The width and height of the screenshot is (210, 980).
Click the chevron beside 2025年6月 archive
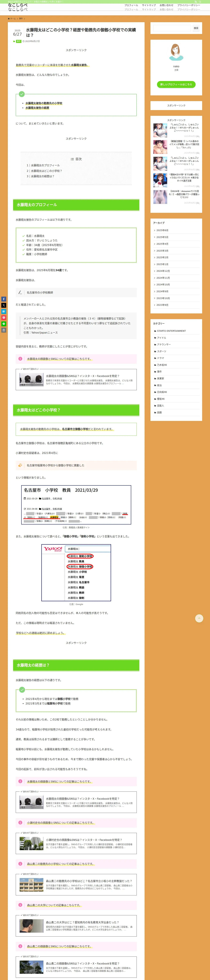point(154,230)
